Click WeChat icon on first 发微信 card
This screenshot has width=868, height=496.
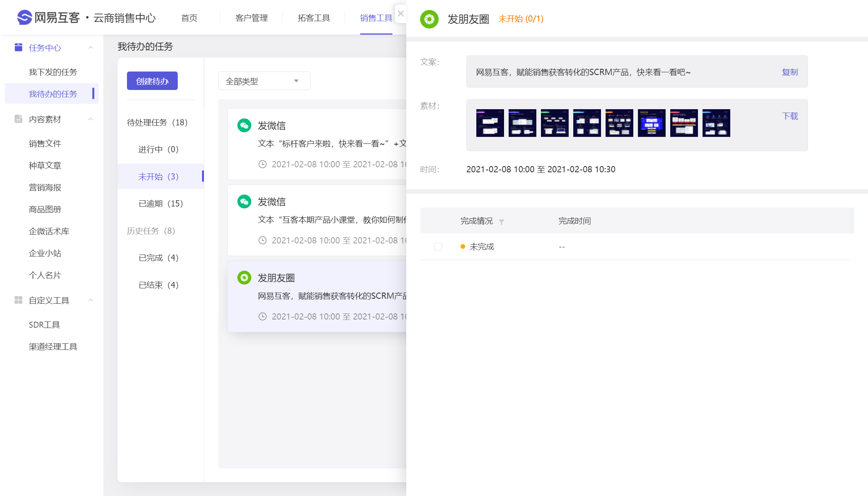244,125
